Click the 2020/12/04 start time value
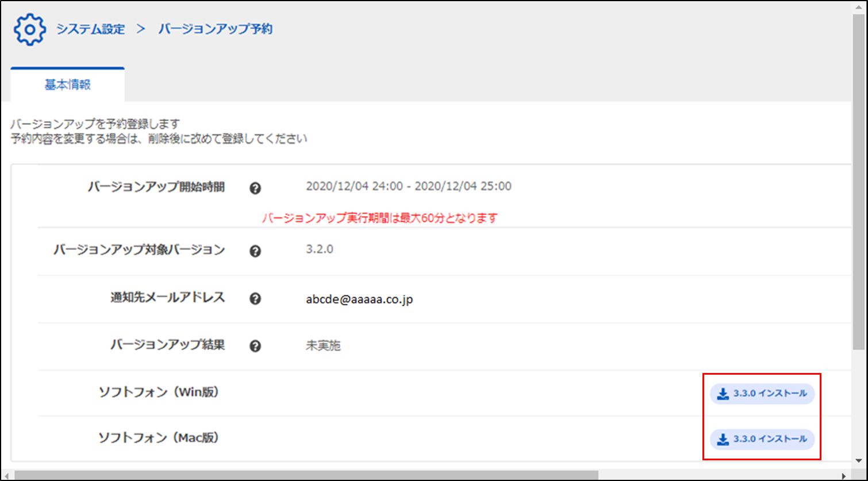868x481 pixels. (408, 187)
